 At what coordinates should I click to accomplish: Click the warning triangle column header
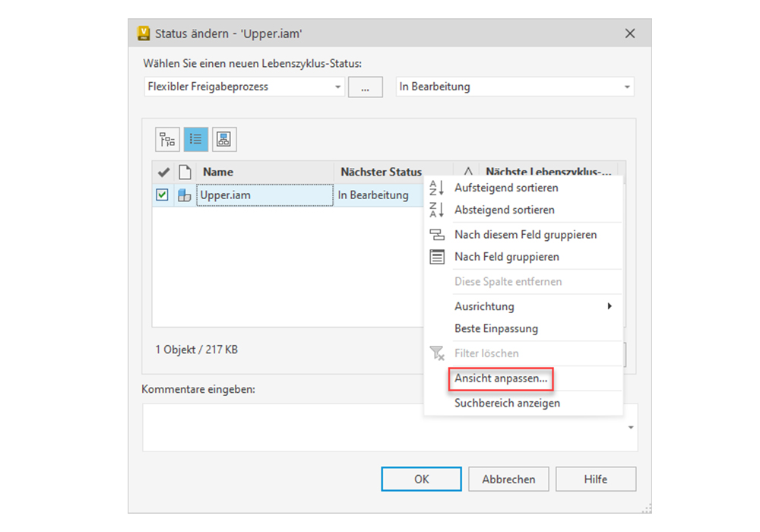click(x=467, y=172)
